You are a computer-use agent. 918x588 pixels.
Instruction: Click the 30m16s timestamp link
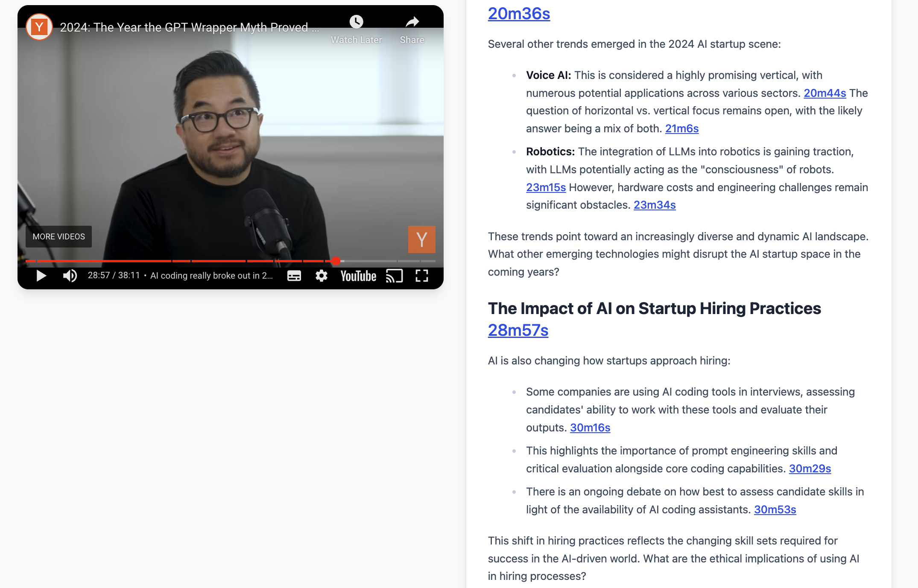point(590,428)
